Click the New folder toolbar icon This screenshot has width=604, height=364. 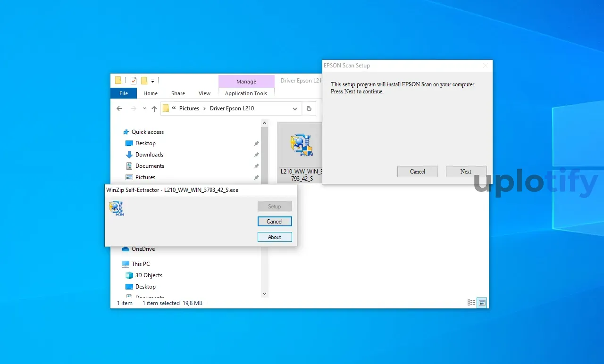tap(144, 80)
